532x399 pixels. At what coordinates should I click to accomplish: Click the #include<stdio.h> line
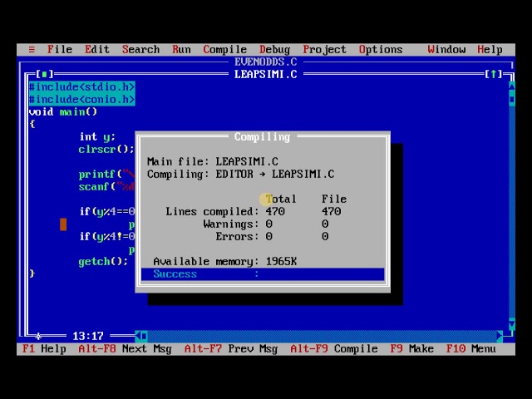[81, 86]
